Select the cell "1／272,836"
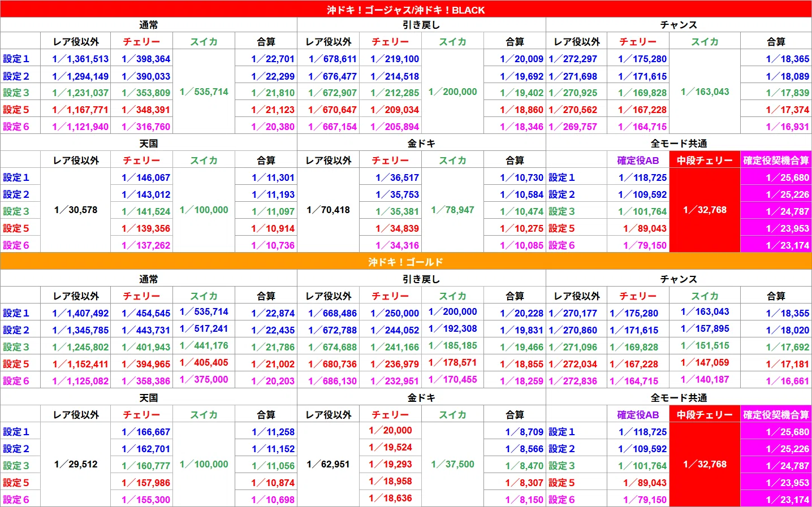This screenshot has height=507, width=812. (x=577, y=381)
